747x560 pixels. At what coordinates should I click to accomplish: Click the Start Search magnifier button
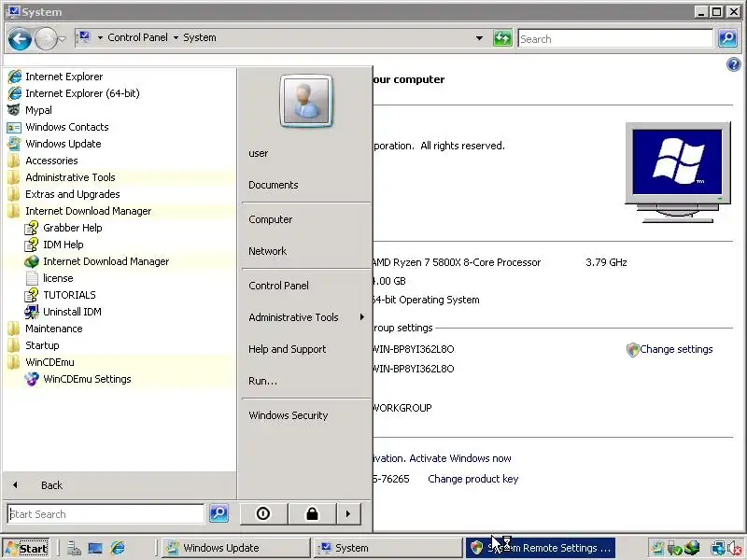[x=218, y=512]
